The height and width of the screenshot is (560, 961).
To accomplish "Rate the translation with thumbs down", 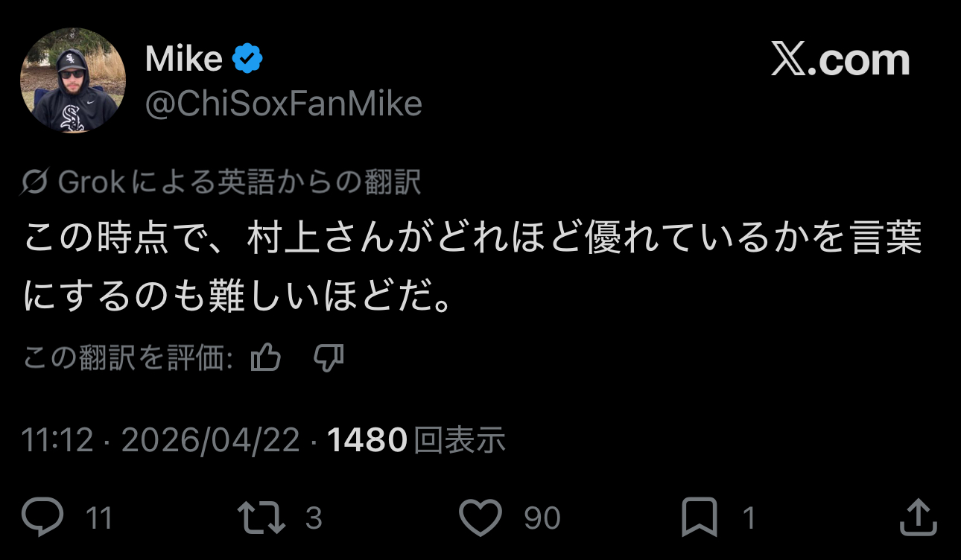I will [x=329, y=358].
